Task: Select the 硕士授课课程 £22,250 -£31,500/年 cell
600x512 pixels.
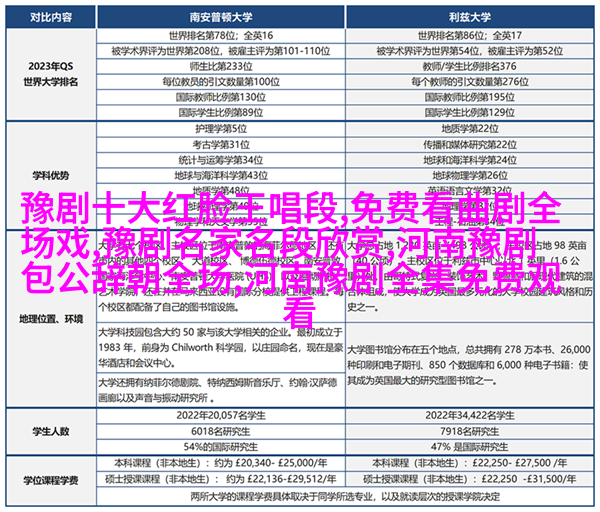Action: pos(470,479)
